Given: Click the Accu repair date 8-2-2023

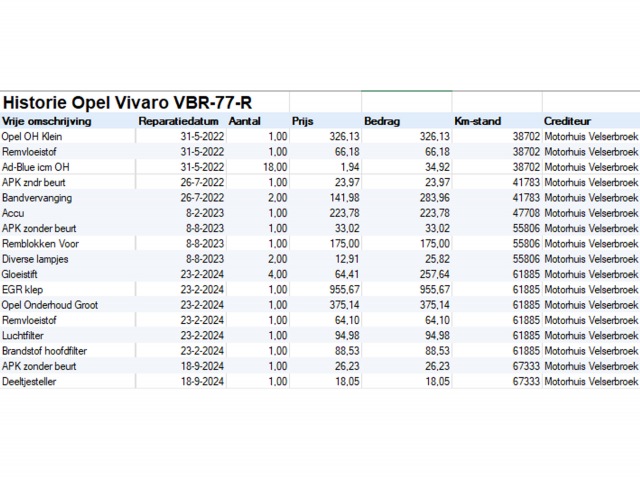Looking at the screenshot, I should click(x=199, y=213).
